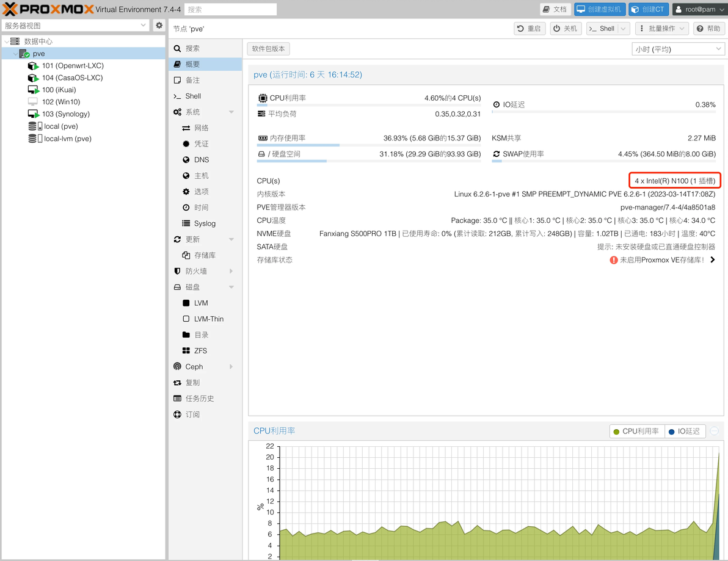Image resolution: width=728 pixels, height=561 pixels.
Task: Click the 搜索 menu item
Action: coord(205,48)
